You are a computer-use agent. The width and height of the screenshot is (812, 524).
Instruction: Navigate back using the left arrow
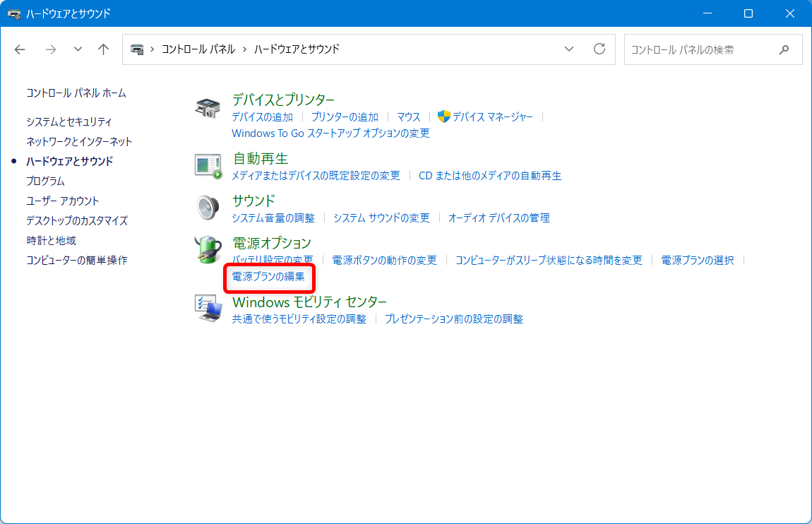coord(20,49)
